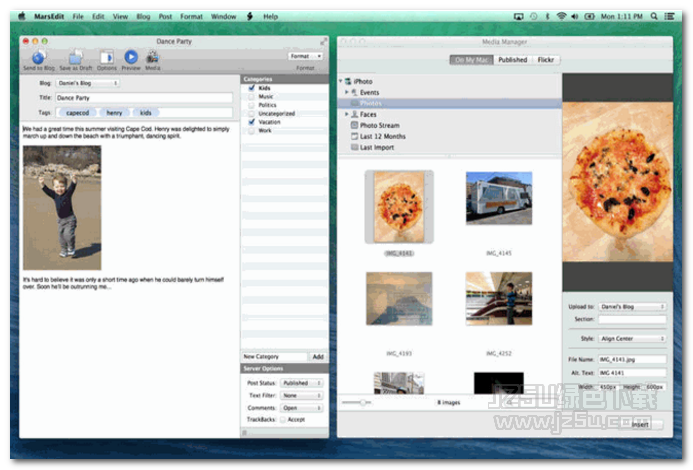This screenshot has width=693, height=470.
Task: Open the Upload to dropdown
Action: point(632,306)
